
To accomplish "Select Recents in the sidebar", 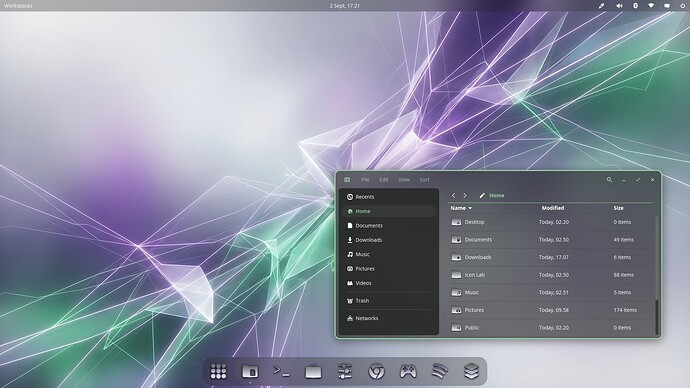I will pyautogui.click(x=389, y=197).
